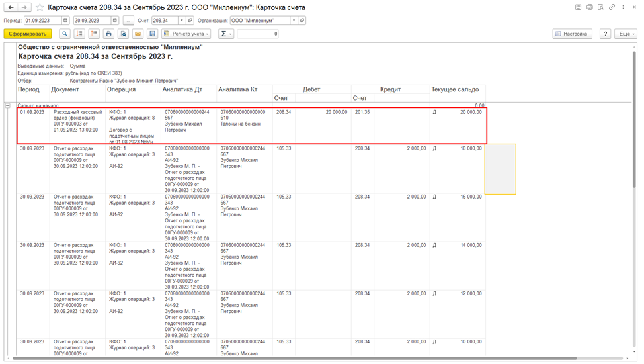This screenshot has height=364, width=644.
Task: Open the title bar preview icon
Action: coord(600,7)
